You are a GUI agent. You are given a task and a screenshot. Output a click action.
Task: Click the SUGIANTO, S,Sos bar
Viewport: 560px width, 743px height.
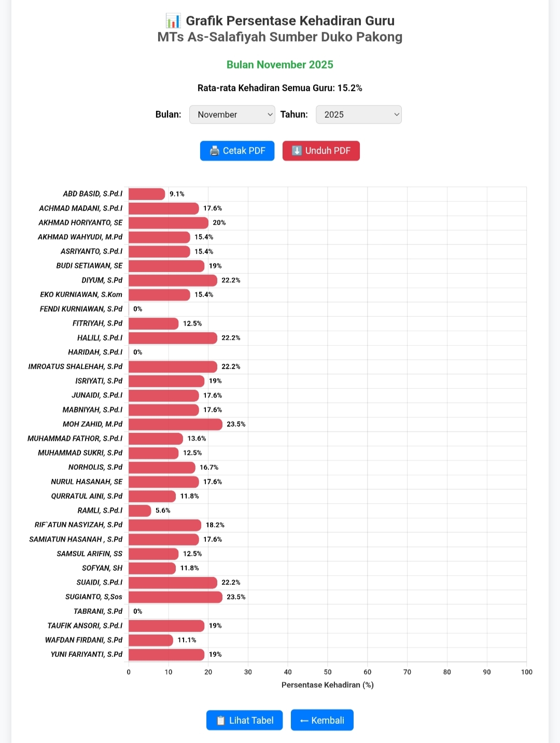[x=175, y=597]
